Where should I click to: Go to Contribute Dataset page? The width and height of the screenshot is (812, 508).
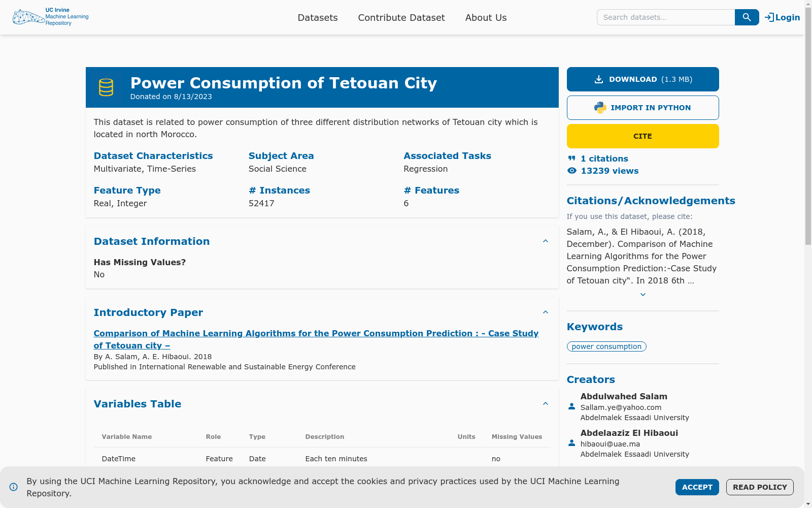(401, 17)
